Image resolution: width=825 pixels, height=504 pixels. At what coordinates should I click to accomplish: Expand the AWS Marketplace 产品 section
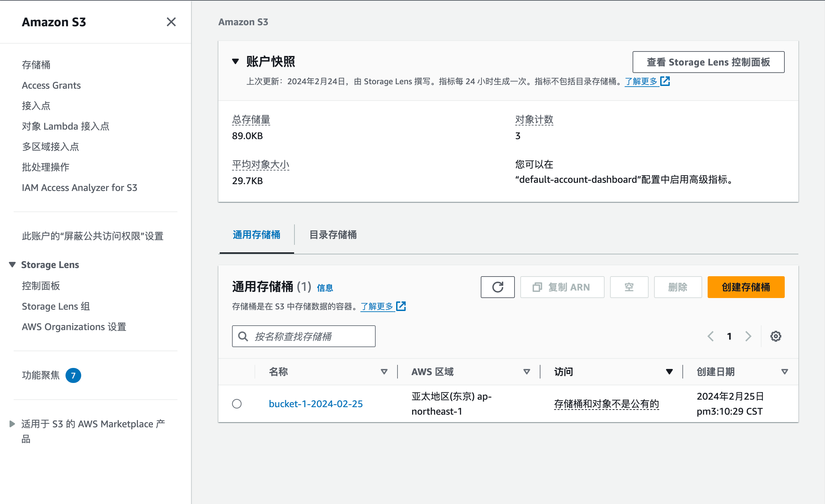pos(12,424)
